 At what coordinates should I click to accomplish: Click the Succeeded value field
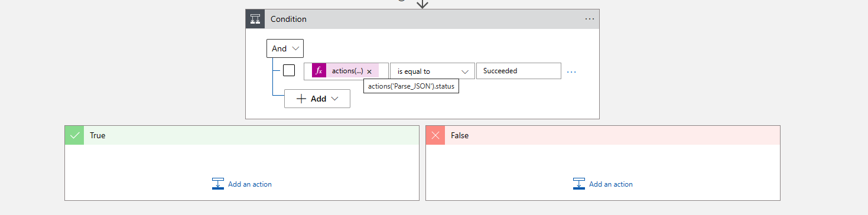(519, 71)
